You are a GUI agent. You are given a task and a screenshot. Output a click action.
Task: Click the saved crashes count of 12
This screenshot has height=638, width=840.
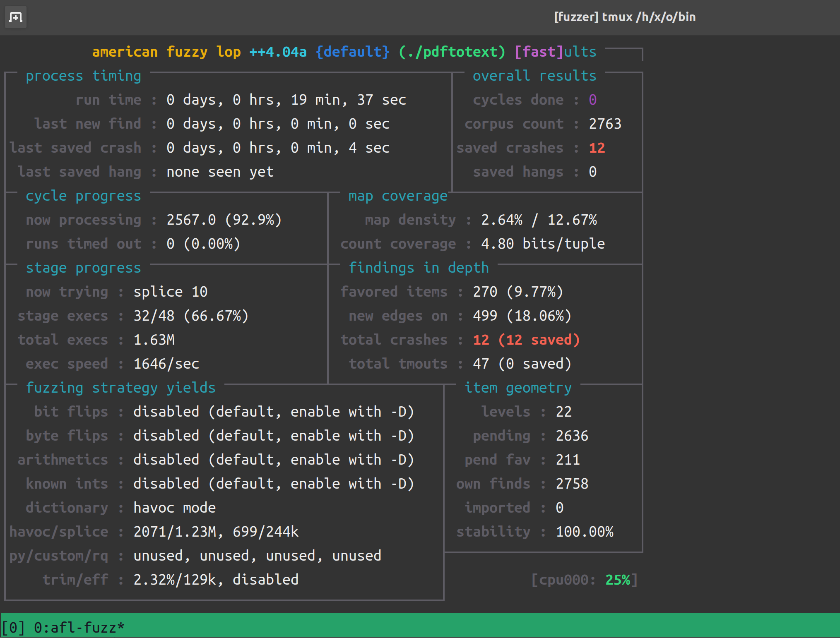tap(597, 148)
